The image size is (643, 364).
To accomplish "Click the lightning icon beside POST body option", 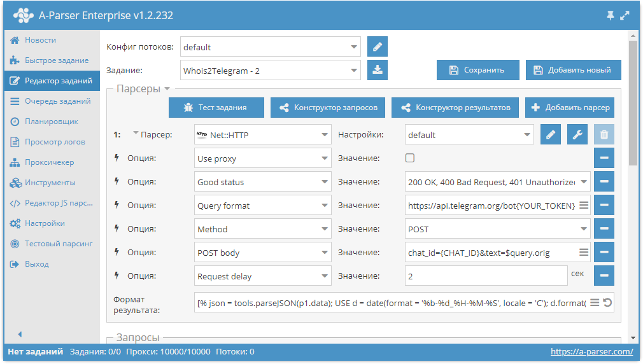I will (x=117, y=252).
